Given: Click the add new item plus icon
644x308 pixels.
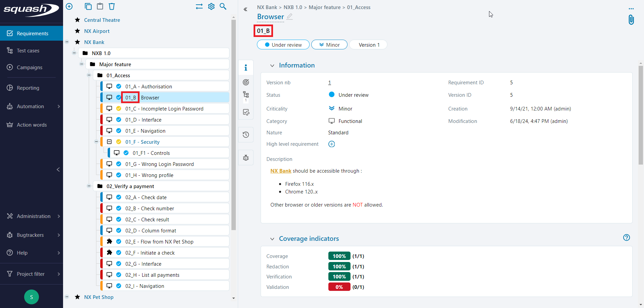Looking at the screenshot, I should [x=69, y=6].
